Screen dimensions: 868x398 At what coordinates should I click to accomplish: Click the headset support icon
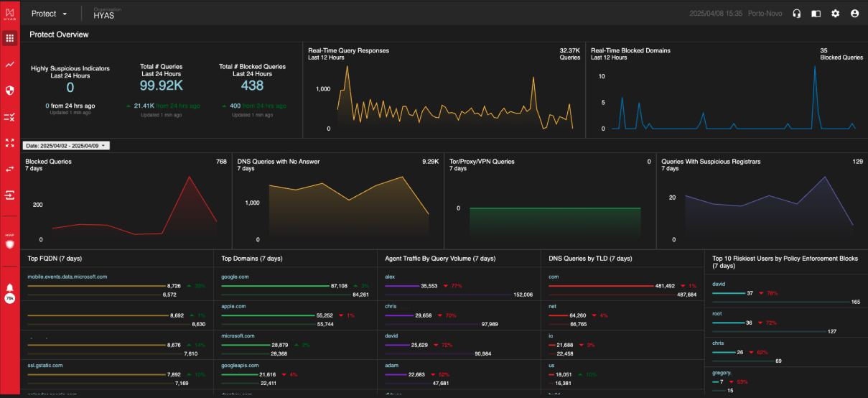point(796,14)
